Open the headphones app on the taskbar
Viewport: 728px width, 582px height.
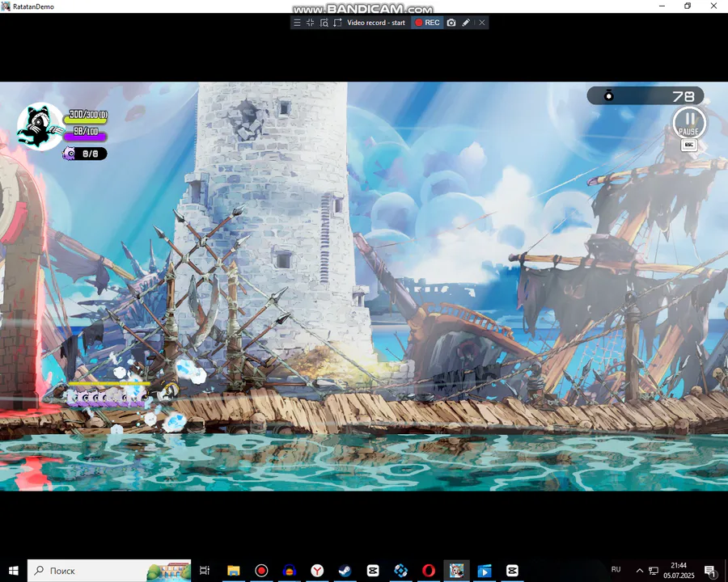(x=290, y=571)
